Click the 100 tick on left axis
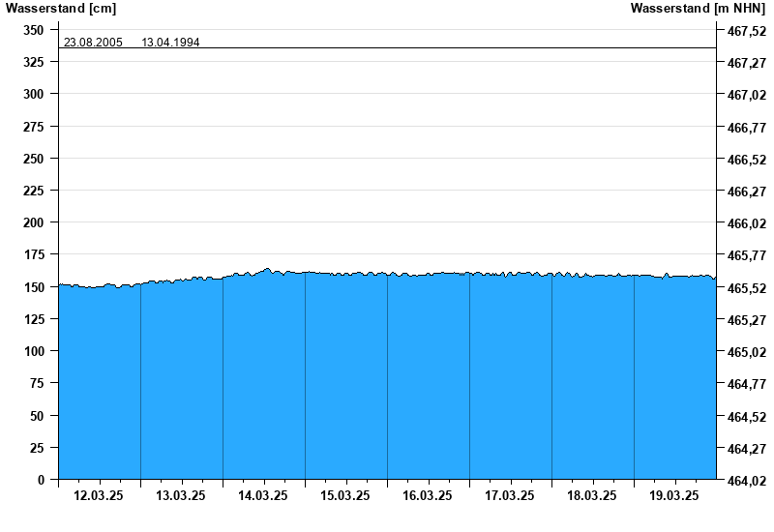 click(34, 351)
